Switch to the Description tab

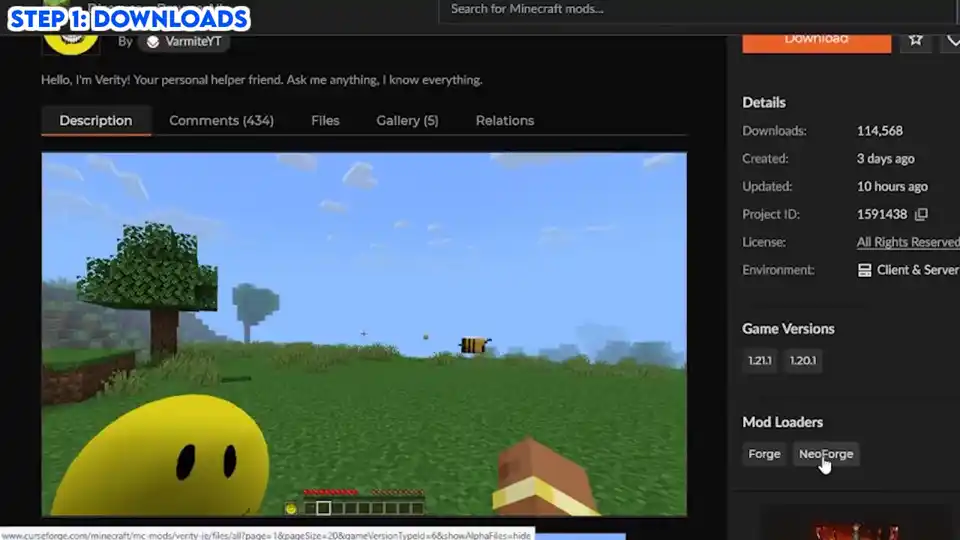click(96, 121)
